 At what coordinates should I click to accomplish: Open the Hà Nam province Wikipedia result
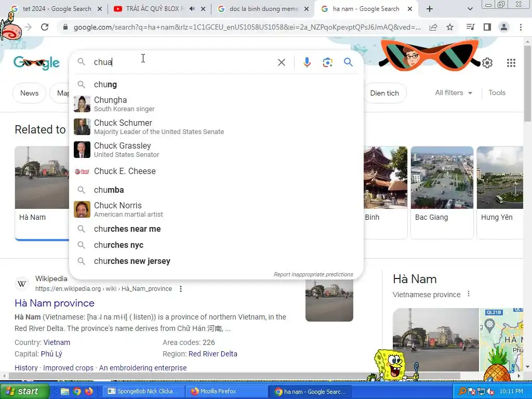click(55, 303)
